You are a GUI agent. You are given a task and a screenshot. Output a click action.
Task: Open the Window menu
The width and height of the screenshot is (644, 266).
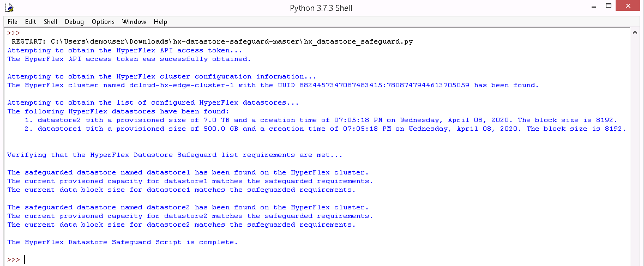point(134,22)
